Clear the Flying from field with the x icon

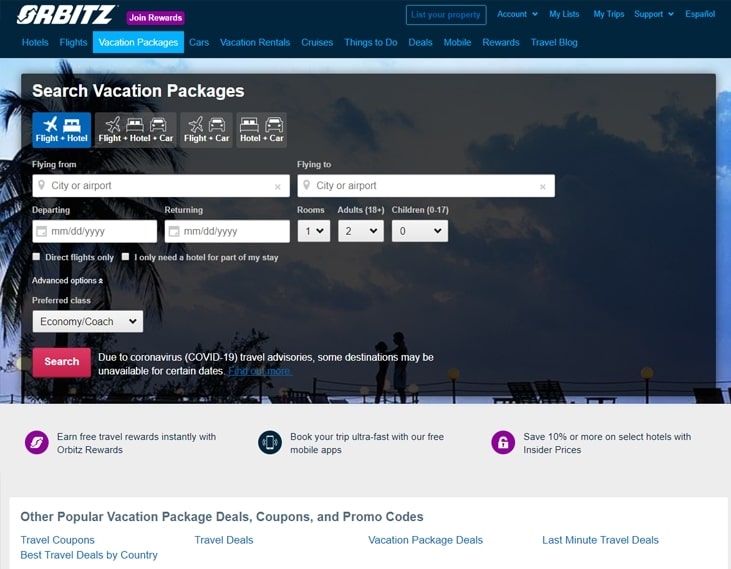278,187
